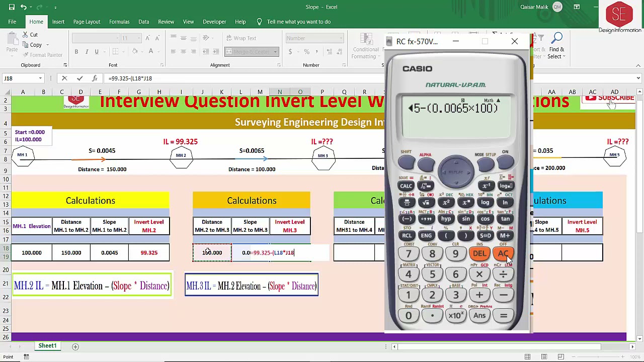This screenshot has height=362, width=644.
Task: Open the font color dropdown arrow
Action: [x=158, y=52]
